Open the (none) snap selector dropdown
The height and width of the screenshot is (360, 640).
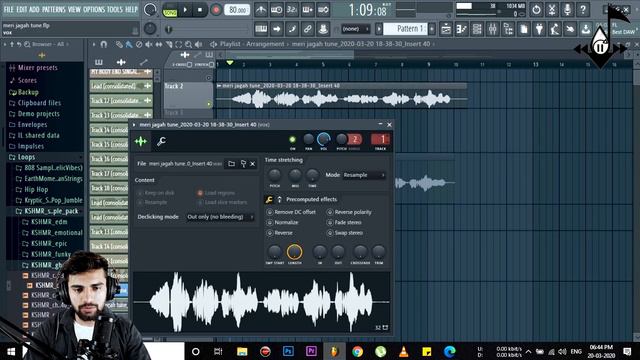(356, 29)
